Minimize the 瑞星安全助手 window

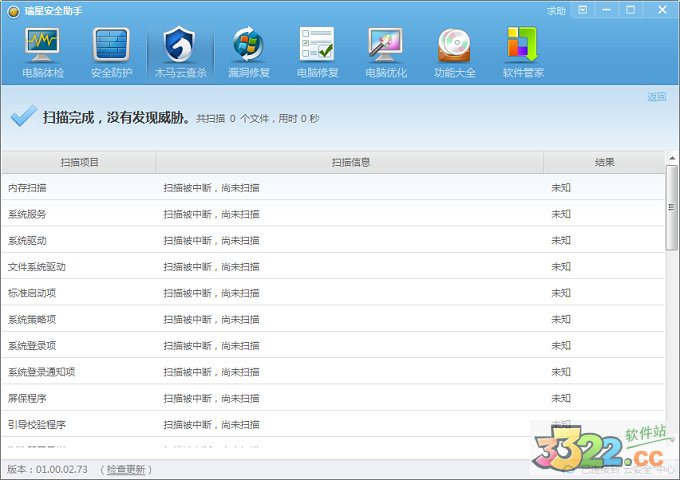coord(607,10)
